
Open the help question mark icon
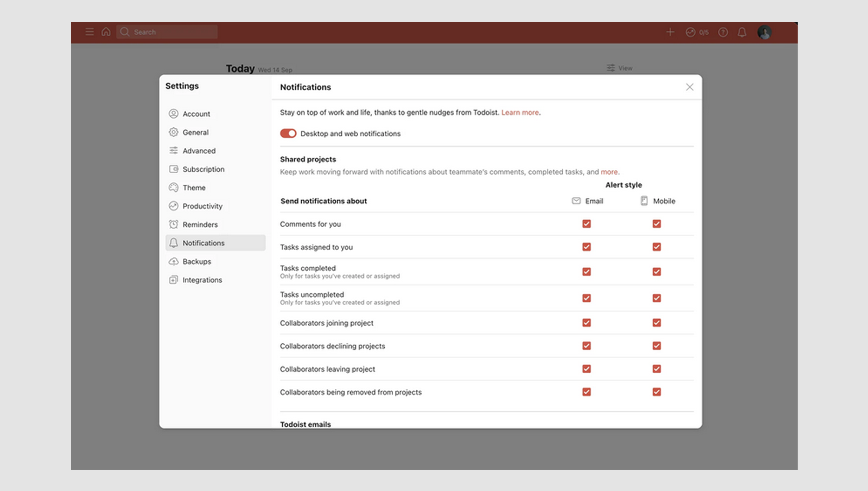(x=723, y=32)
